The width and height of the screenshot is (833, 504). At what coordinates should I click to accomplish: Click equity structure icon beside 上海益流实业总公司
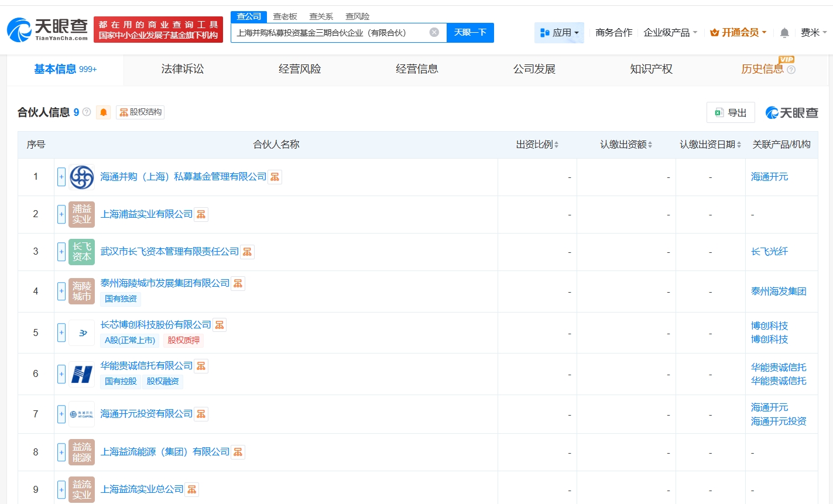pyautogui.click(x=191, y=489)
